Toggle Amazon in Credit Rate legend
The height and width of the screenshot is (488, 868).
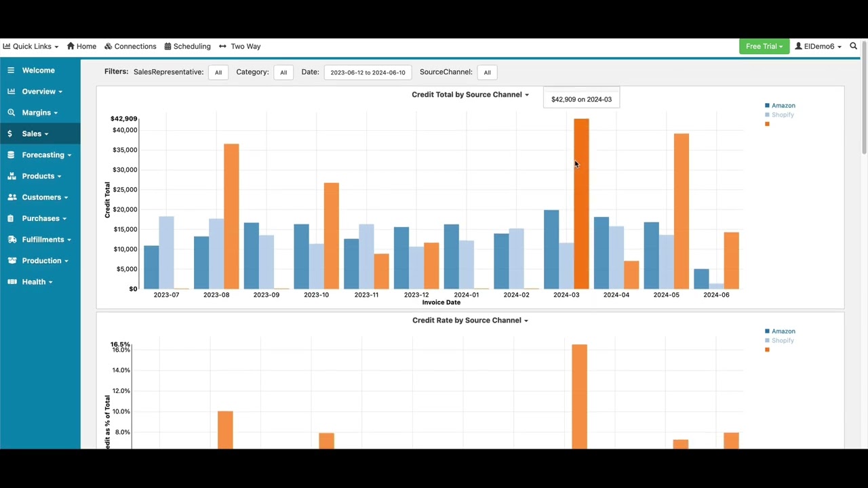[x=781, y=331]
